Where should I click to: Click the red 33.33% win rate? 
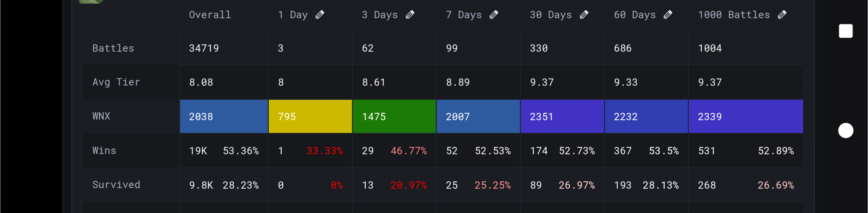click(324, 151)
